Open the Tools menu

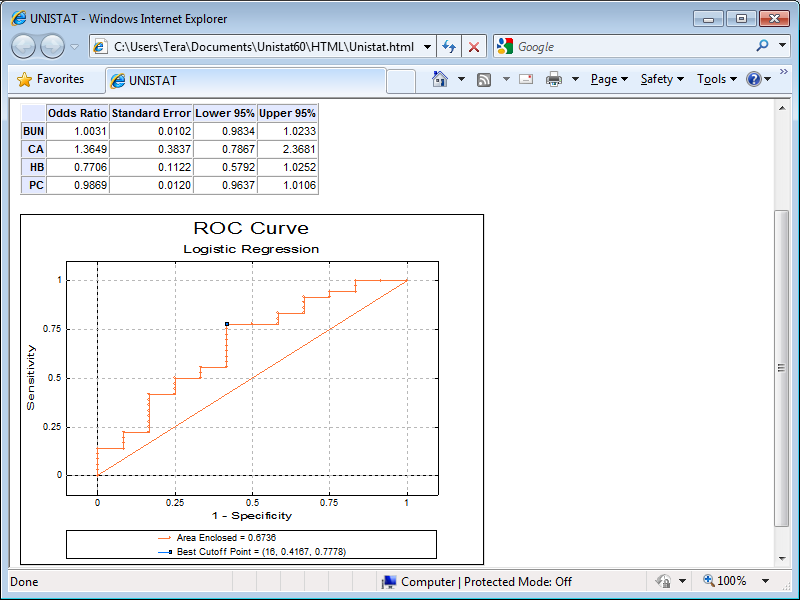(x=717, y=79)
